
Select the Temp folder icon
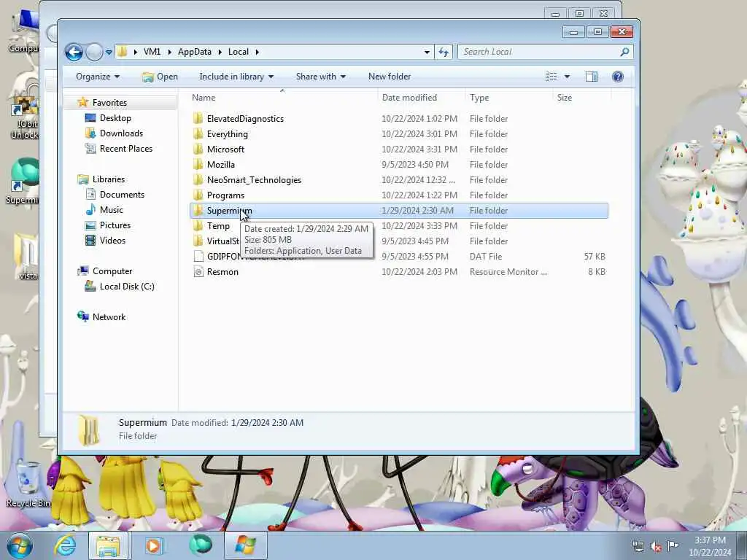pos(198,226)
